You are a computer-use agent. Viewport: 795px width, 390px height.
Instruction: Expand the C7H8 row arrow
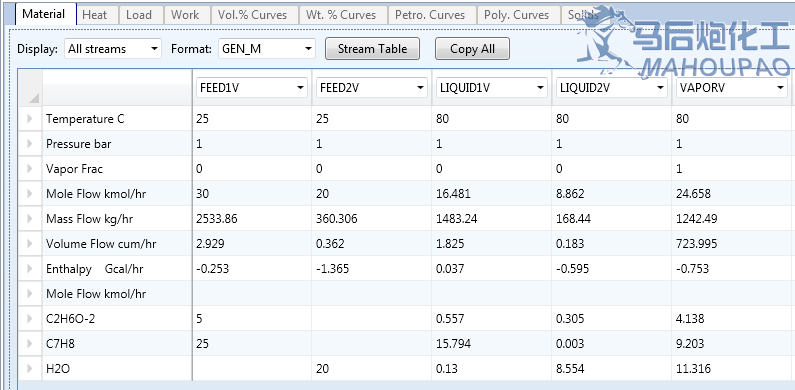(x=29, y=343)
